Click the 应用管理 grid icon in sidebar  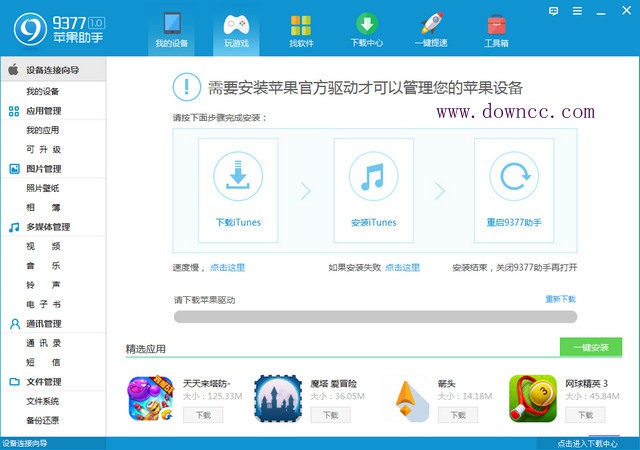tap(14, 111)
